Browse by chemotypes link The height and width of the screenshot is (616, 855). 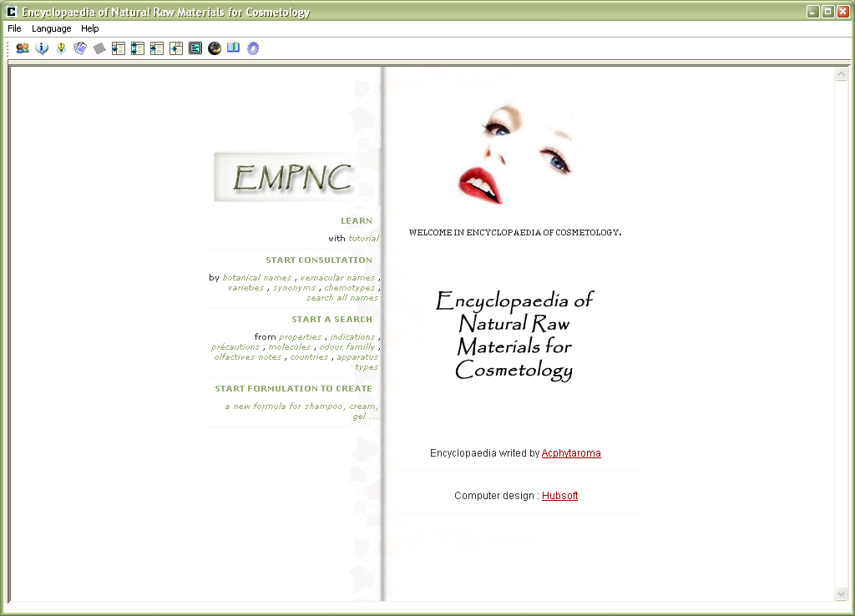point(350,288)
